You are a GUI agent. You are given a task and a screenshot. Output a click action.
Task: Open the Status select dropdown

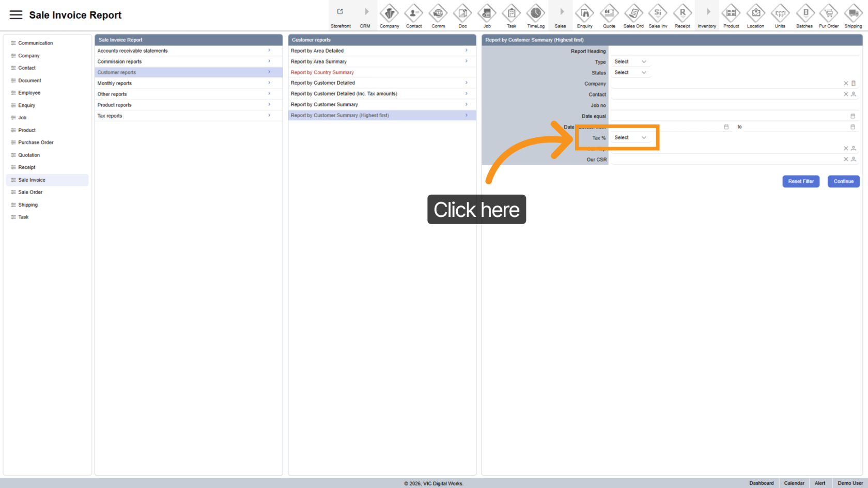click(x=630, y=73)
